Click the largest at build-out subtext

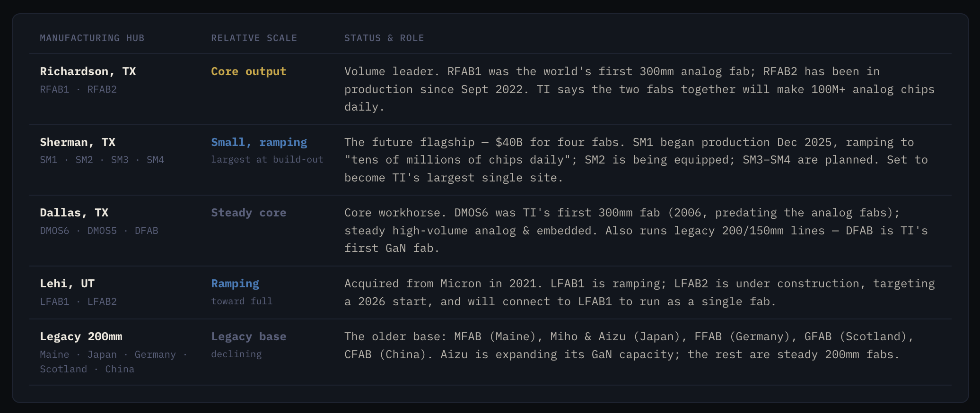(x=267, y=160)
